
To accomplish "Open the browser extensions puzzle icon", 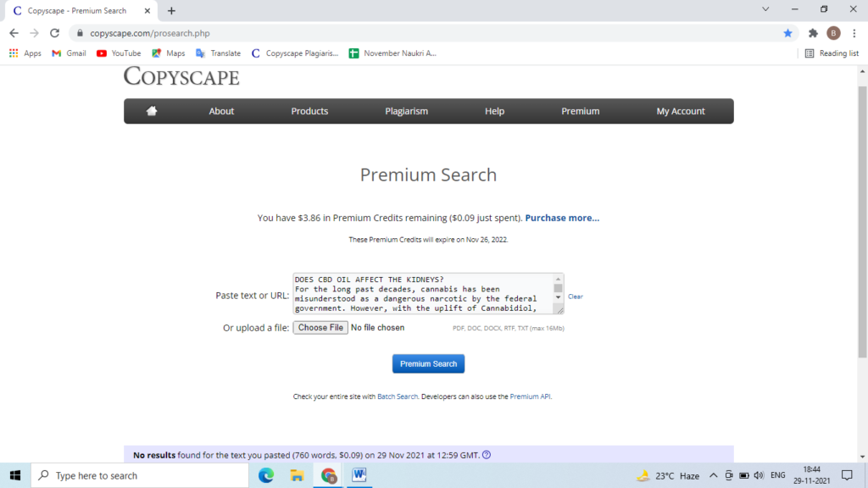I will coord(813,33).
